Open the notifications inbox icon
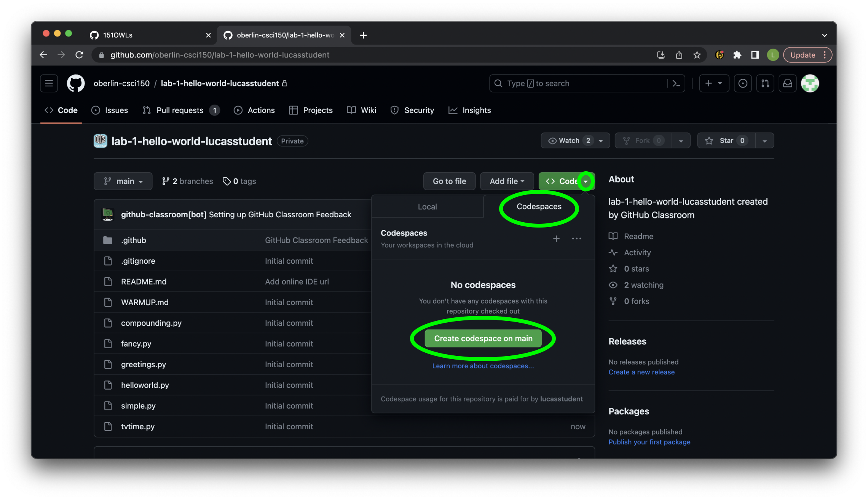The height and width of the screenshot is (500, 868). pyautogui.click(x=788, y=83)
